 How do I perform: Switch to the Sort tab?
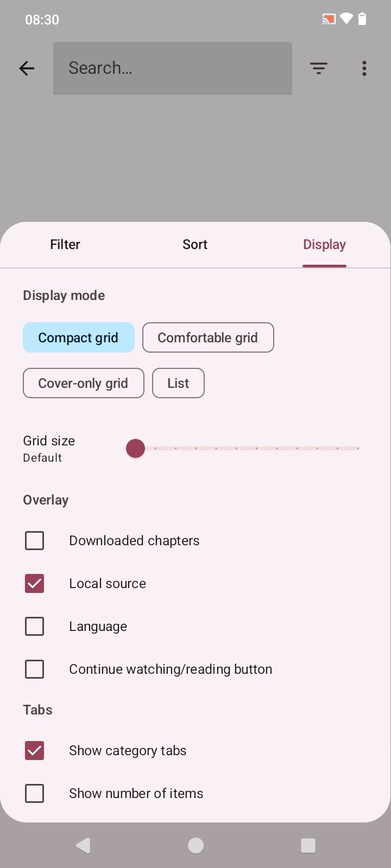coord(195,245)
